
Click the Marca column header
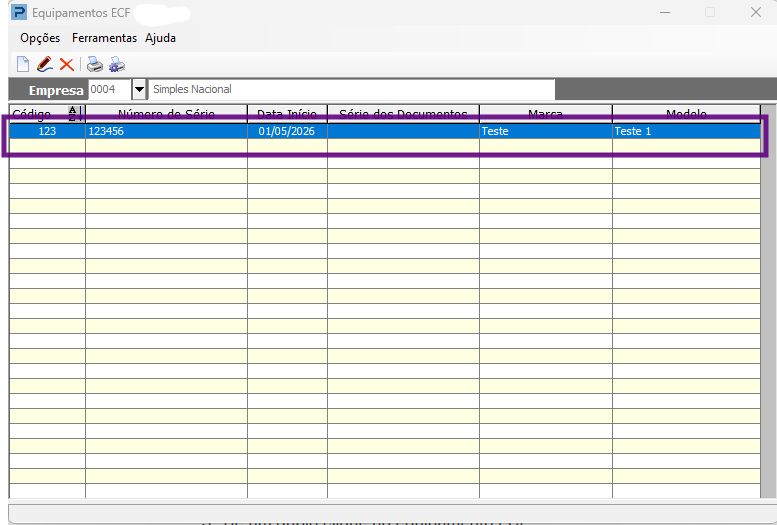[x=546, y=114]
